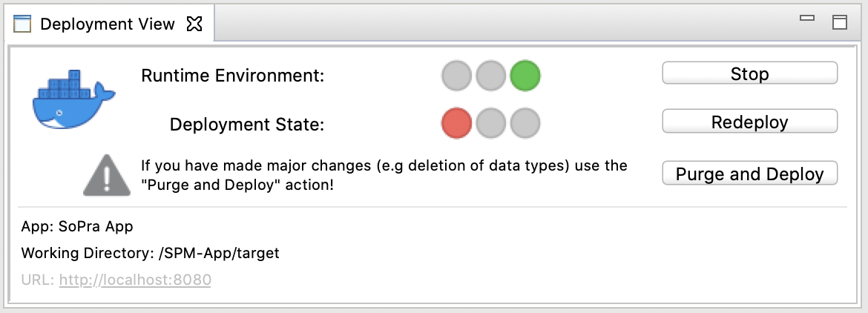Click the first gray Runtime Environment light
The width and height of the screenshot is (868, 313).
tap(456, 76)
